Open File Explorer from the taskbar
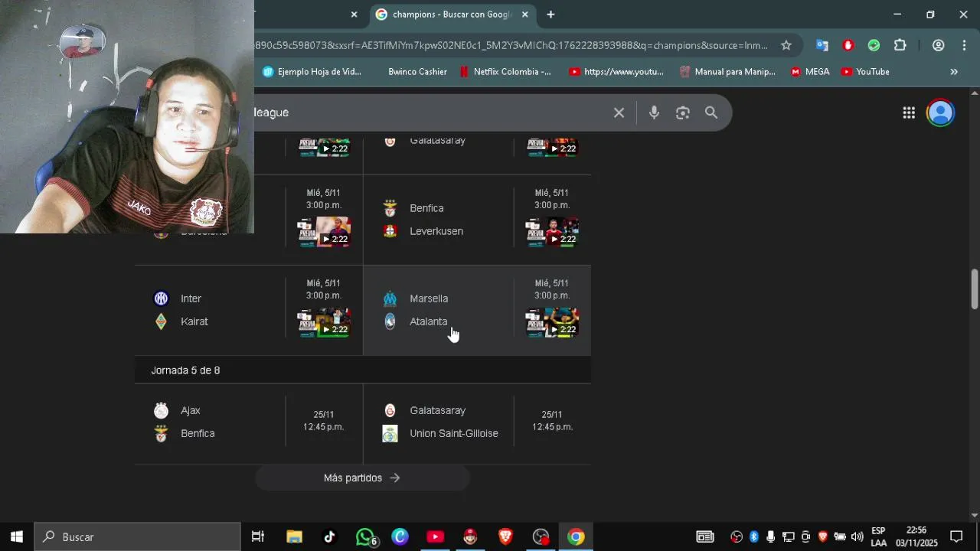Screen dimensions: 980x551 click(x=294, y=536)
